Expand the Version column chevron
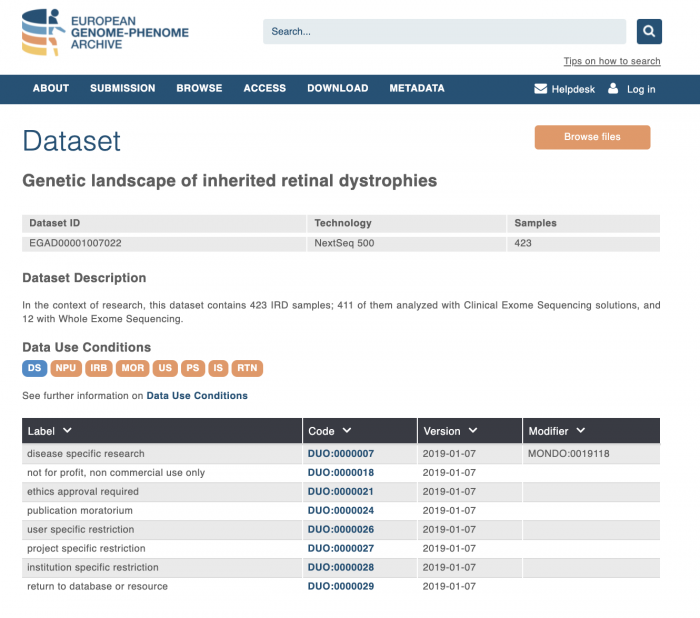Image resolution: width=700 pixels, height=618 pixels. 473,431
